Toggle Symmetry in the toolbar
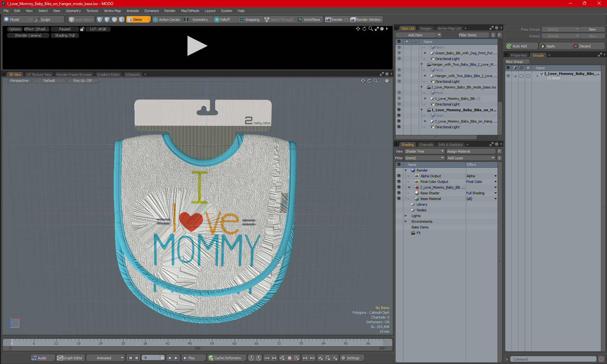Screen dimensions: 607x364 point(197,20)
